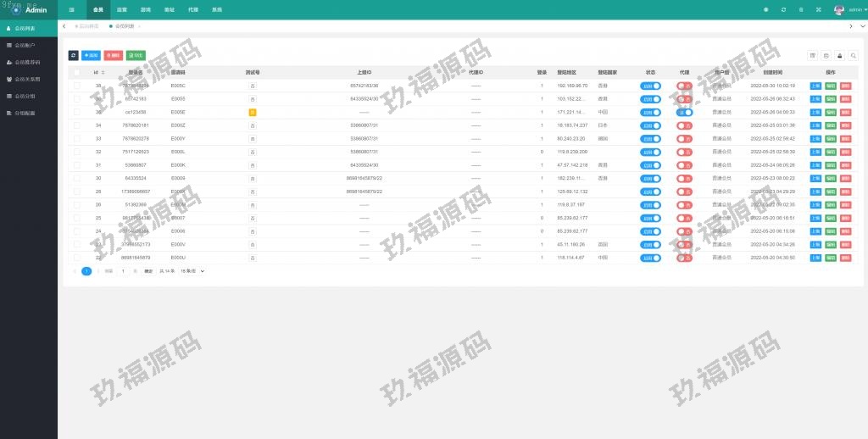Click the page number jump input field
The height and width of the screenshot is (439, 868).
(125, 271)
